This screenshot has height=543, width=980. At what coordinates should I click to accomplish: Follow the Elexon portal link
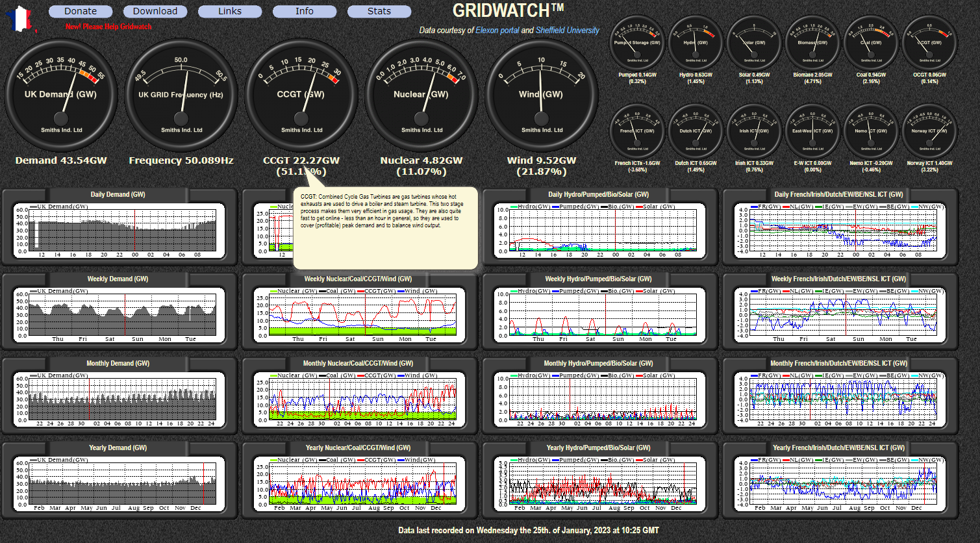pos(497,30)
